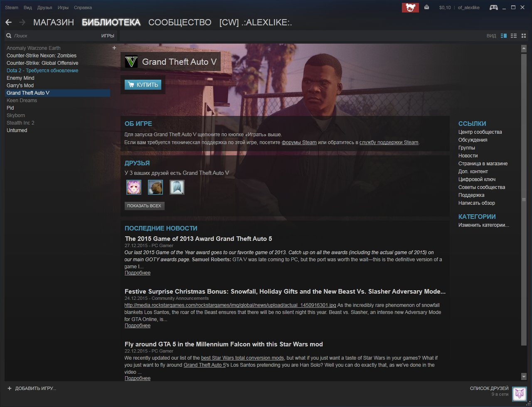Viewport: 532px width, 407px height.
Task: Click the back navigation arrow
Action: (9, 22)
